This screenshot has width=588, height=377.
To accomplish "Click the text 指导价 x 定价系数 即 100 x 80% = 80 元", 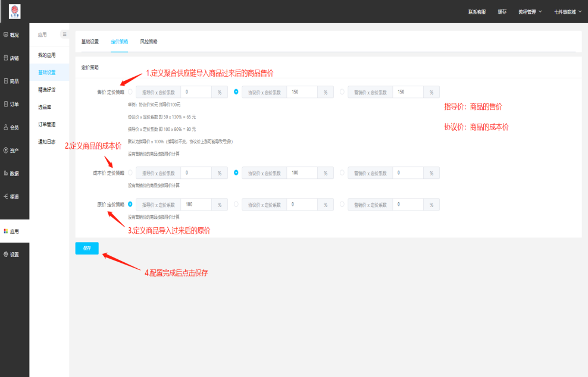I will point(162,129).
